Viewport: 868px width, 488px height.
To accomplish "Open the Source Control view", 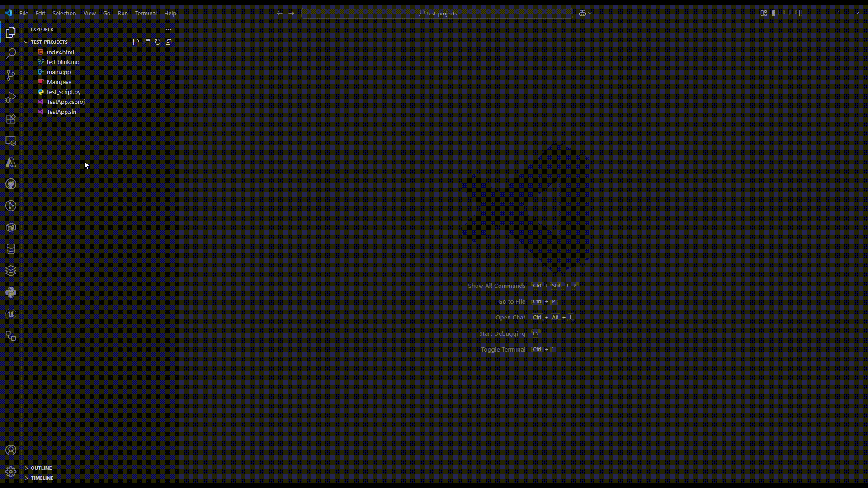I will point(11,75).
